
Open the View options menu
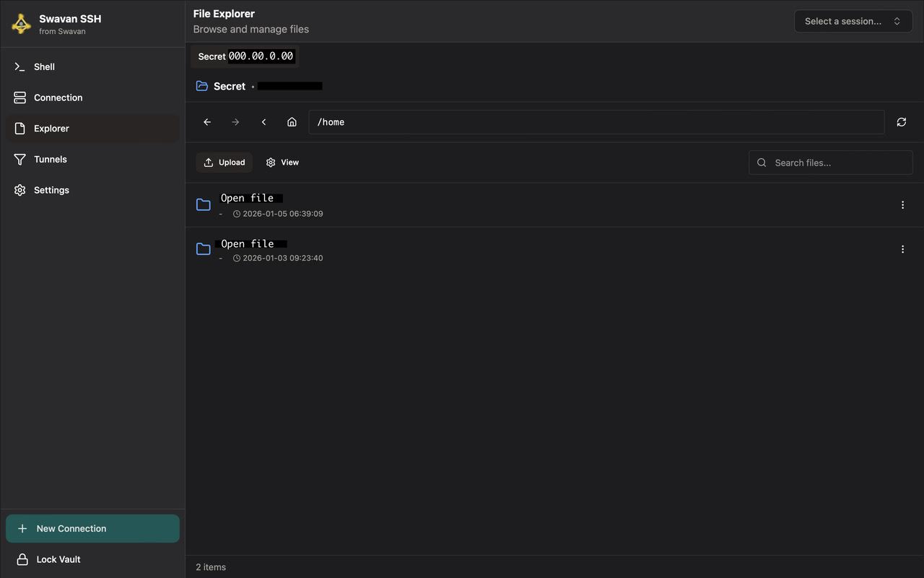point(282,162)
